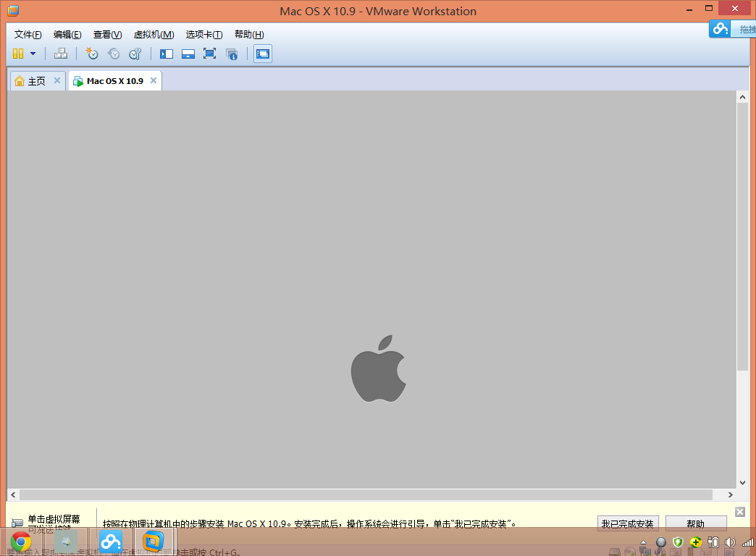Open the power options dropdown arrow
This screenshot has width=756, height=556.
pyautogui.click(x=33, y=54)
